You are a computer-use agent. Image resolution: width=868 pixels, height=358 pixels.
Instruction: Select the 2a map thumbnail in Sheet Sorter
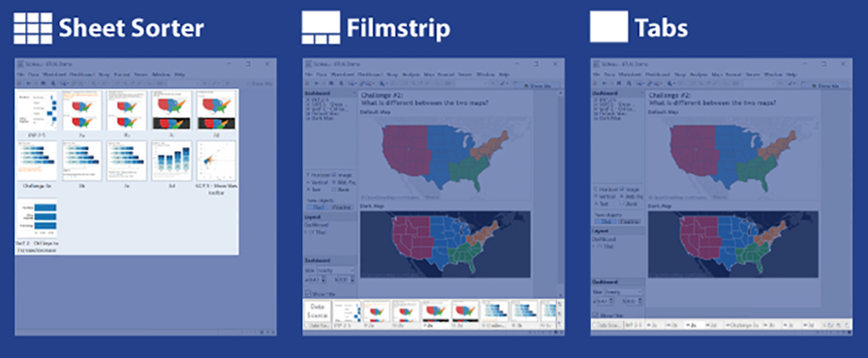82,110
